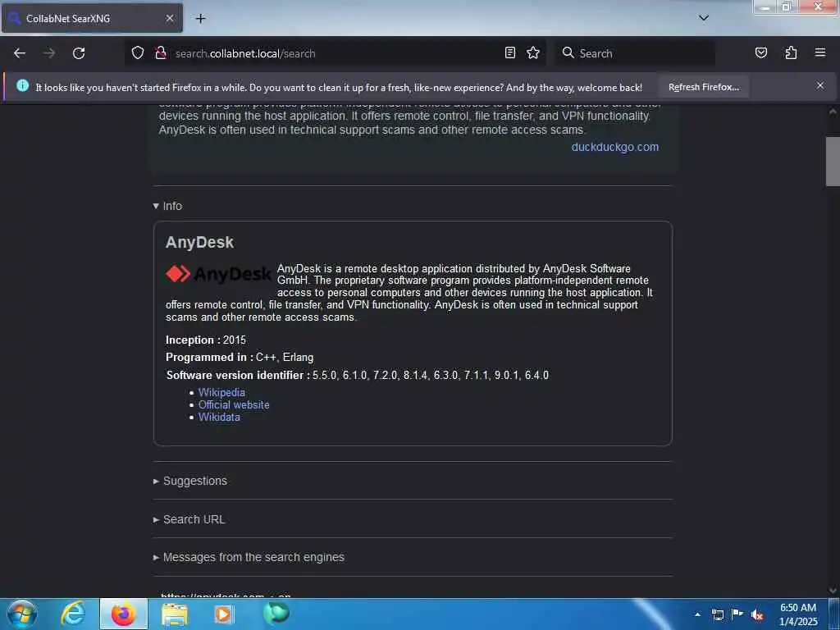Open a new tab with plus button
840x630 pixels.
coord(200,18)
